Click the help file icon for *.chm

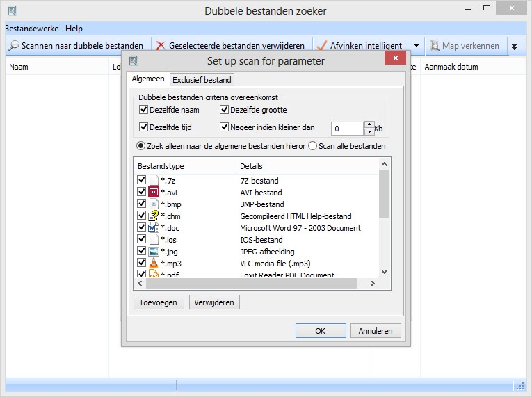[154, 216]
